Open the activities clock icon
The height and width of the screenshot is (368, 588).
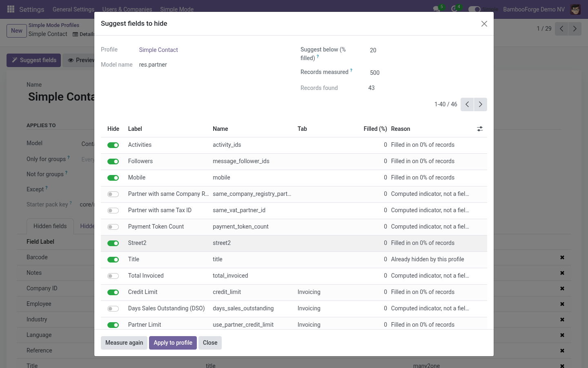pyautogui.click(x=454, y=9)
